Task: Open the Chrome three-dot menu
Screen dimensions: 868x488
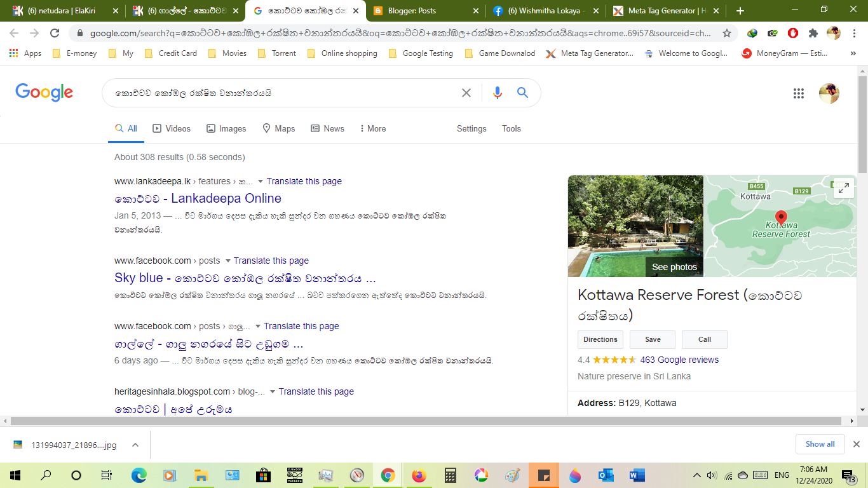Action: click(x=853, y=34)
